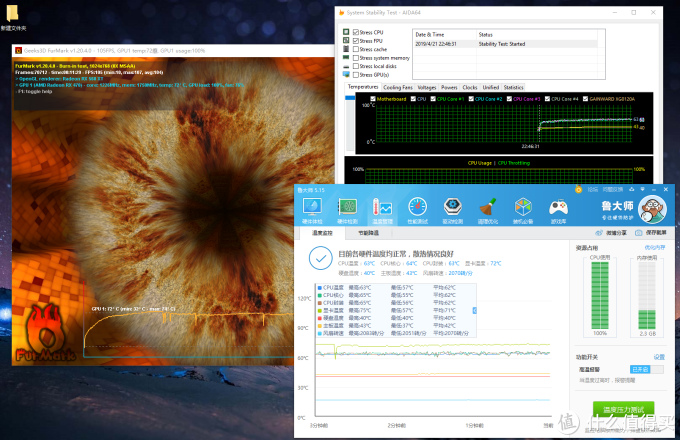Screen dimensions: 680x440
Task: Click the 优化内存 link
Action: coord(655,248)
